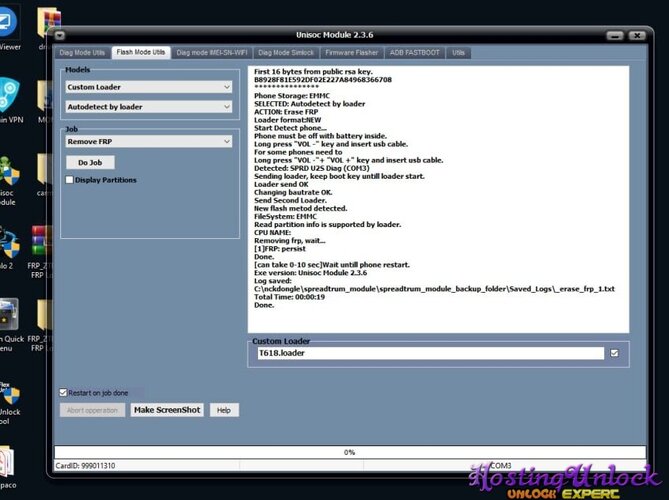
Task: Open the Firmware Flasher tab
Action: pos(352,52)
